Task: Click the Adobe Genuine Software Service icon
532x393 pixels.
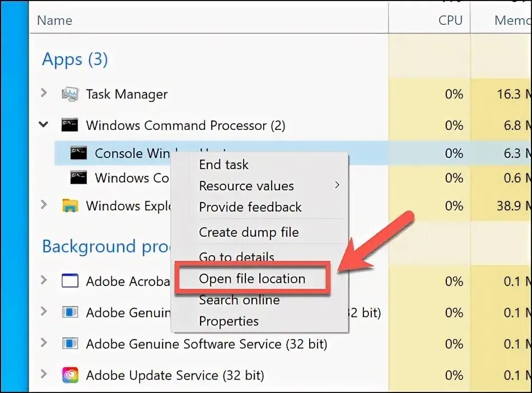Action: click(x=70, y=343)
